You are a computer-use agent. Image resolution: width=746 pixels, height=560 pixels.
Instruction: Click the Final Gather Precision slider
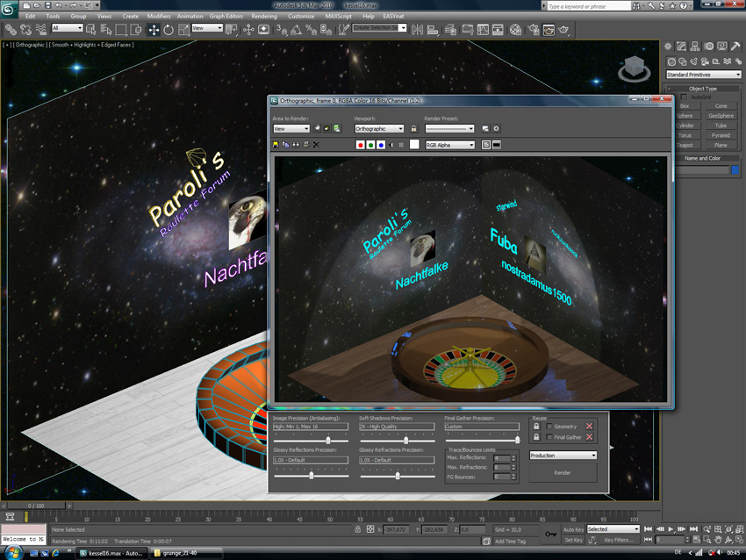[517, 440]
